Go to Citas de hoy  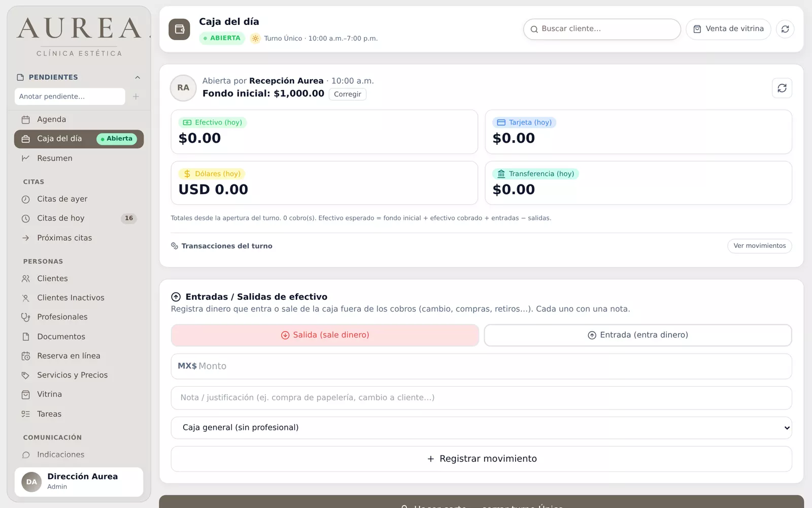click(x=79, y=218)
